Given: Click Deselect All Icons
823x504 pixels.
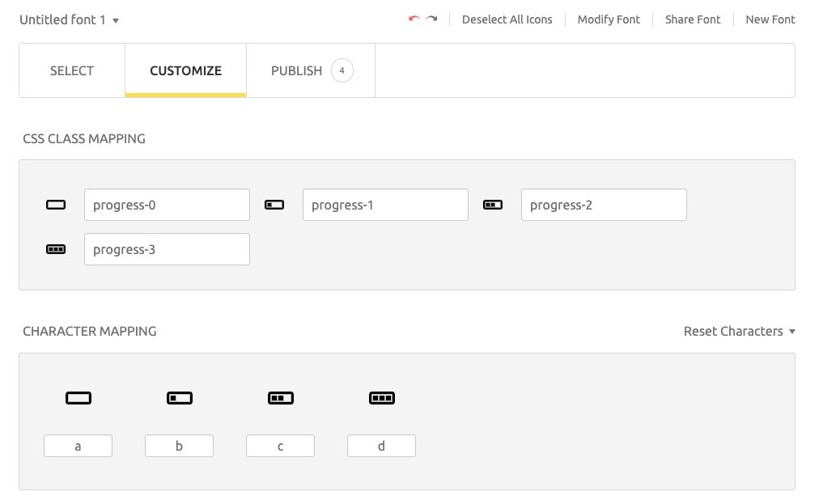Looking at the screenshot, I should 507,19.
